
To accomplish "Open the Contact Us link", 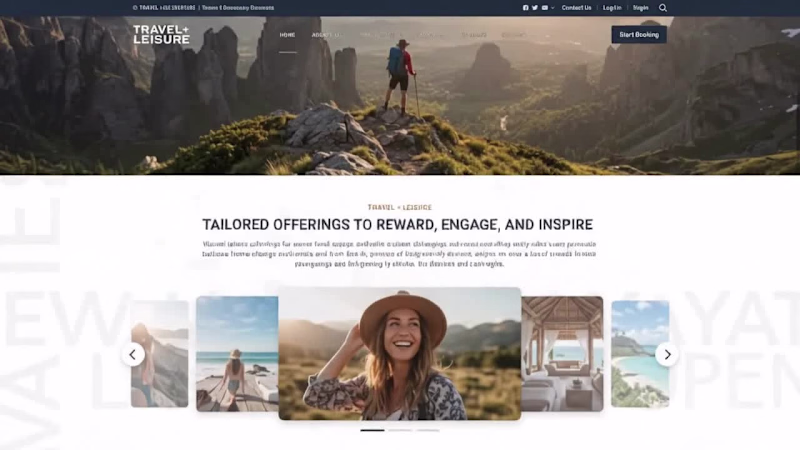I will 577,8.
